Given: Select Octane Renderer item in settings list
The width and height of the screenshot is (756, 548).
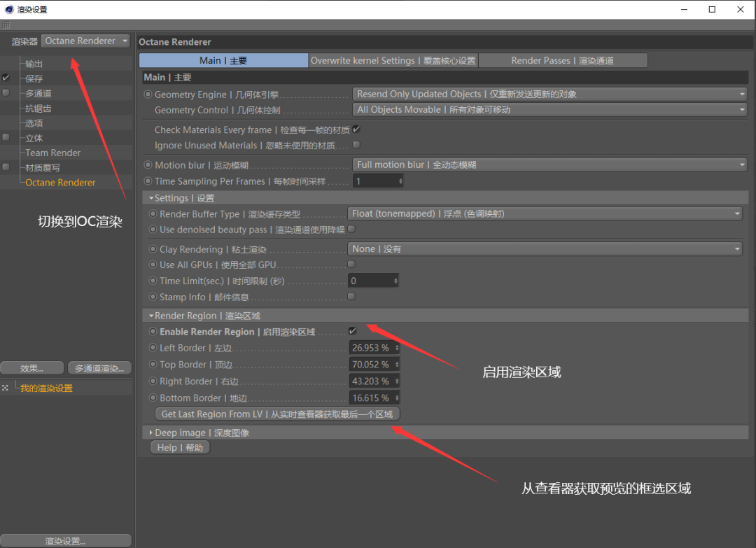Looking at the screenshot, I should click(60, 183).
